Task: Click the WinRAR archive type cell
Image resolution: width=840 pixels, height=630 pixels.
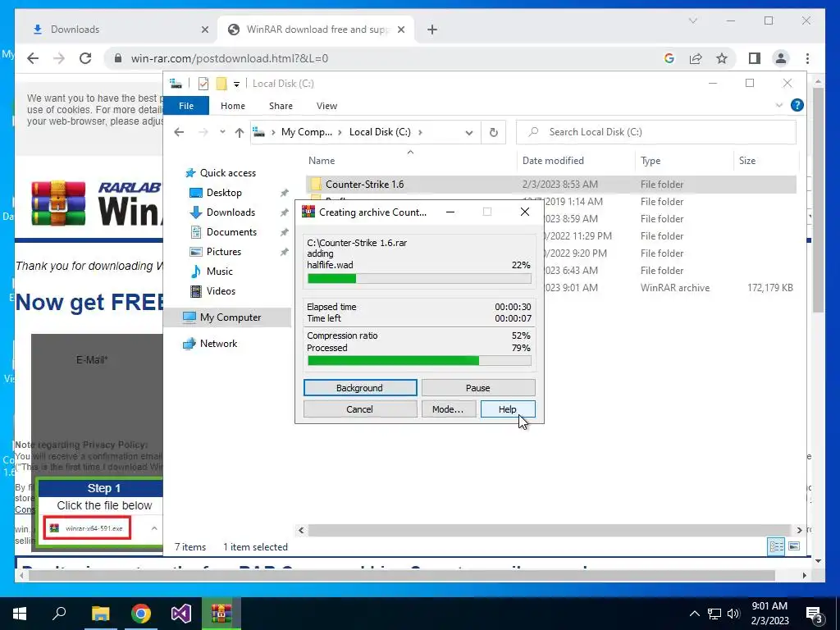Action: coord(675,288)
